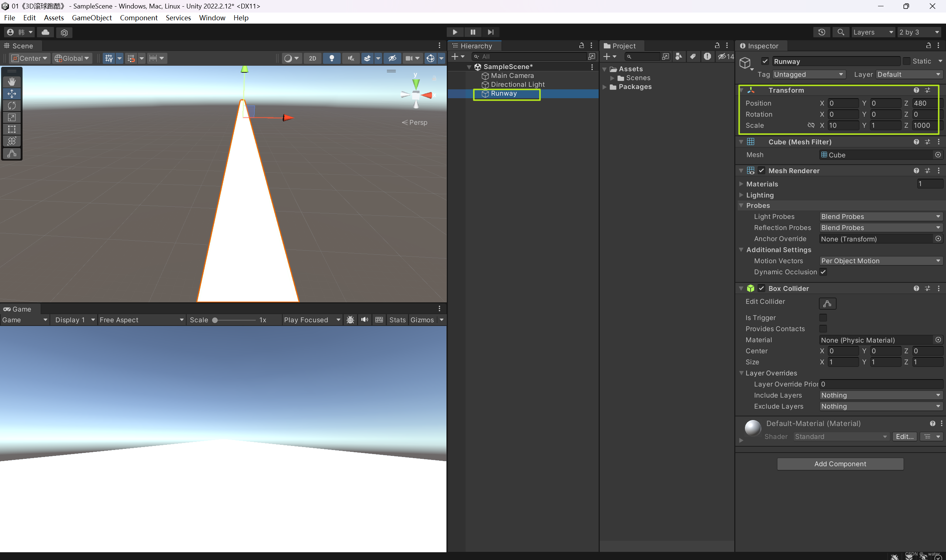Open the Undo History icon
This screenshot has height=560, width=946.
click(x=821, y=32)
